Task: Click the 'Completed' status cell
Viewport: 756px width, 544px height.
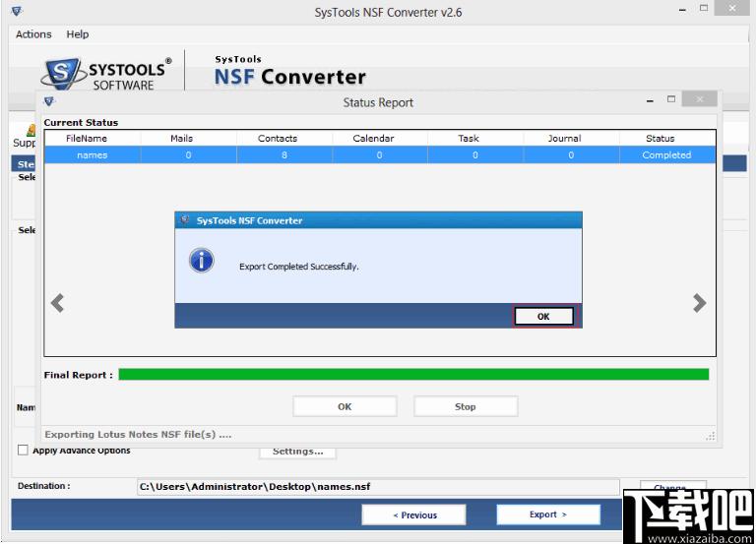Action: coord(666,155)
